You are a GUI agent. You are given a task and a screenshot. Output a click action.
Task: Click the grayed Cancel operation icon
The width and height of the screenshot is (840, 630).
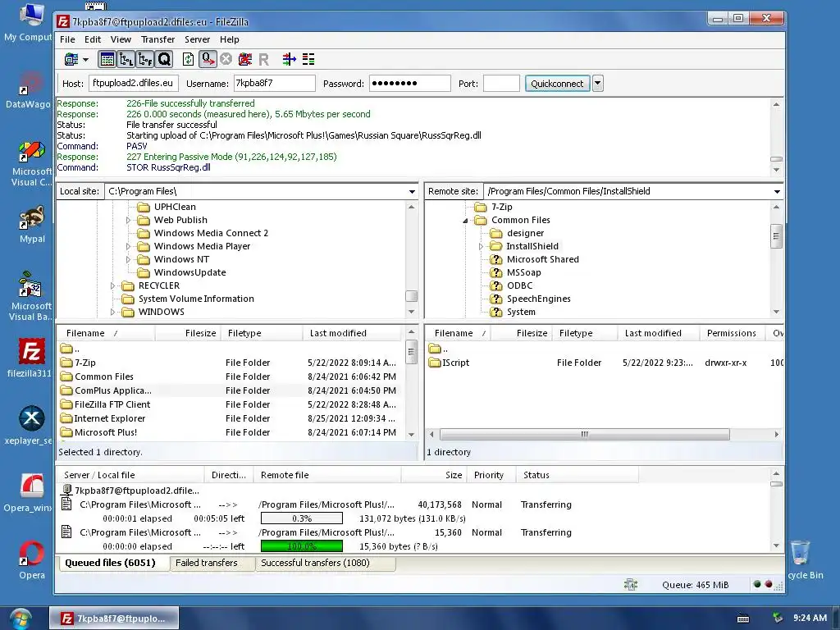(x=226, y=59)
